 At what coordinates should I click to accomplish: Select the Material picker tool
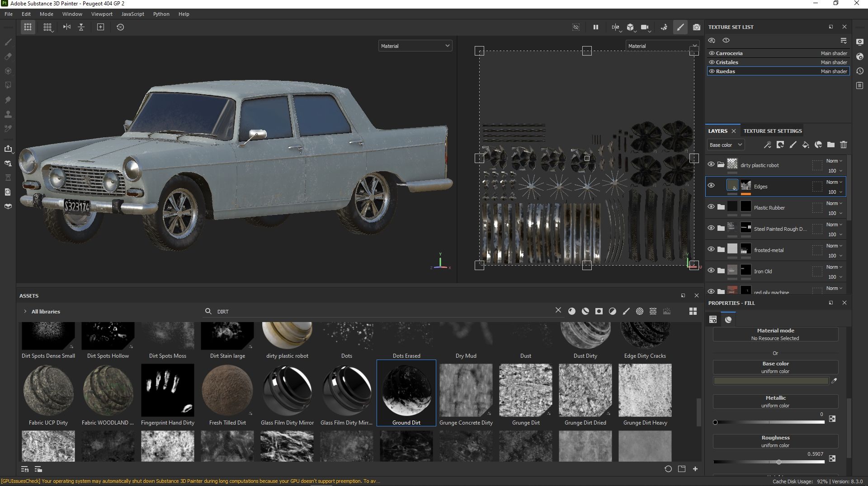click(8, 129)
